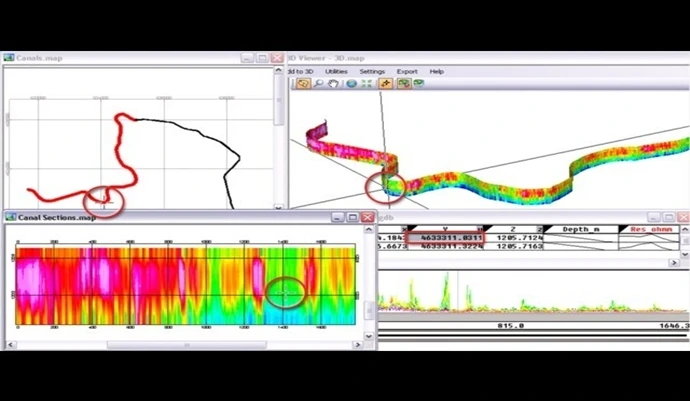Select the rotate tool in 3D Viewer toolbar
This screenshot has height=401, width=690.
(303, 84)
